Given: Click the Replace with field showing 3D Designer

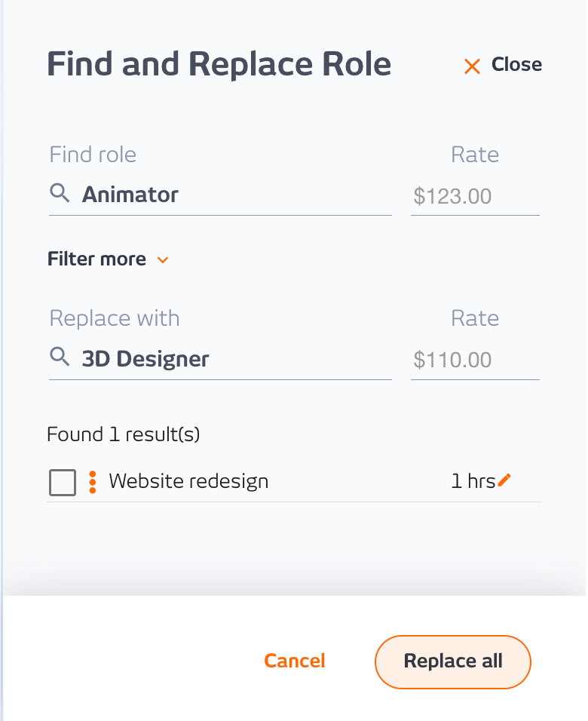Looking at the screenshot, I should (x=220, y=359).
